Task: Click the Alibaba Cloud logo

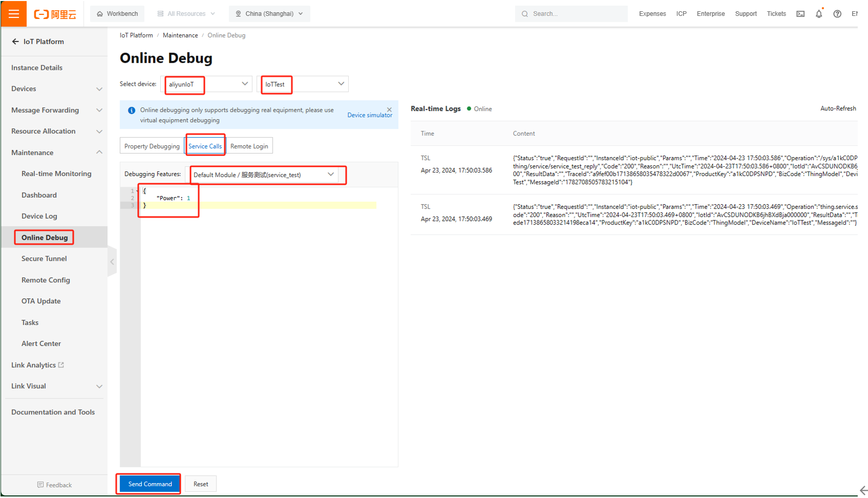Action: tap(55, 14)
